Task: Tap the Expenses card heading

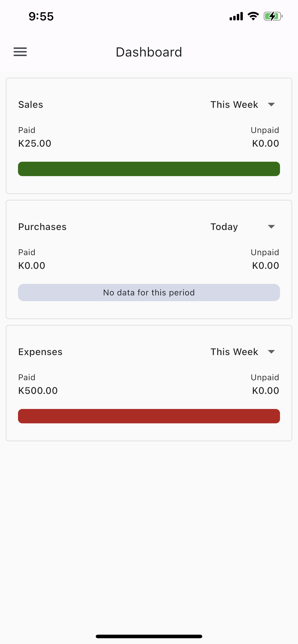Action: 40,352
